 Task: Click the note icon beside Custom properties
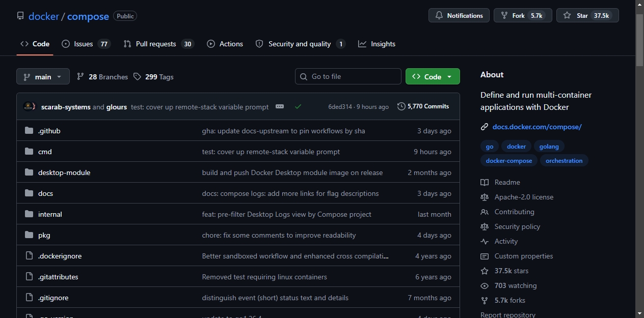[x=485, y=256]
